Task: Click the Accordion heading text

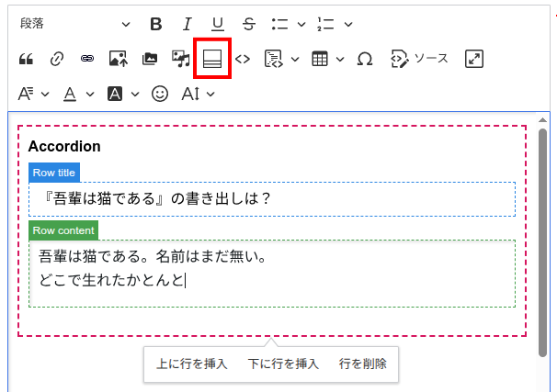Action: coord(64,146)
